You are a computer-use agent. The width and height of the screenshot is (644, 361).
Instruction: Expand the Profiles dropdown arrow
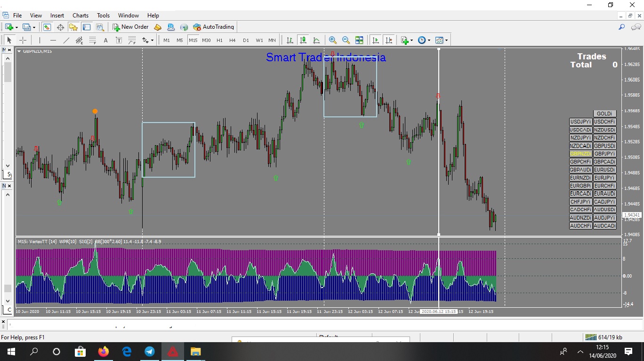34,27
